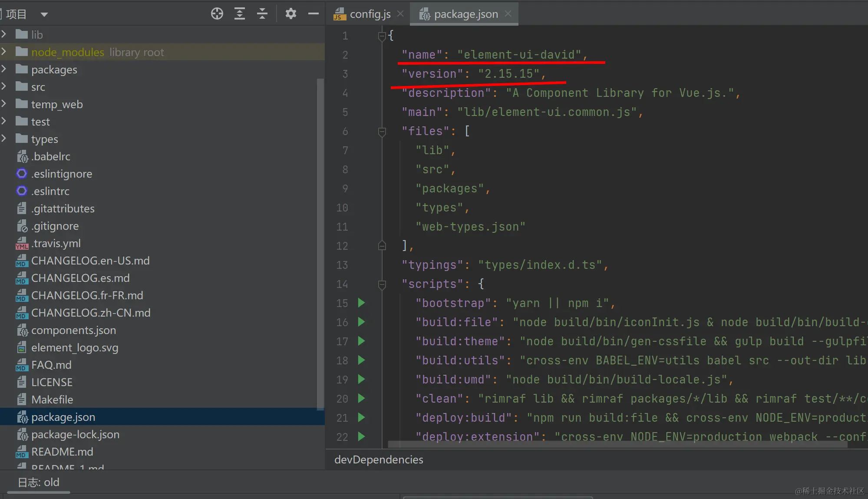Screen dimensions: 868x499
Task: Close the package.json editor tab
Action: point(508,14)
